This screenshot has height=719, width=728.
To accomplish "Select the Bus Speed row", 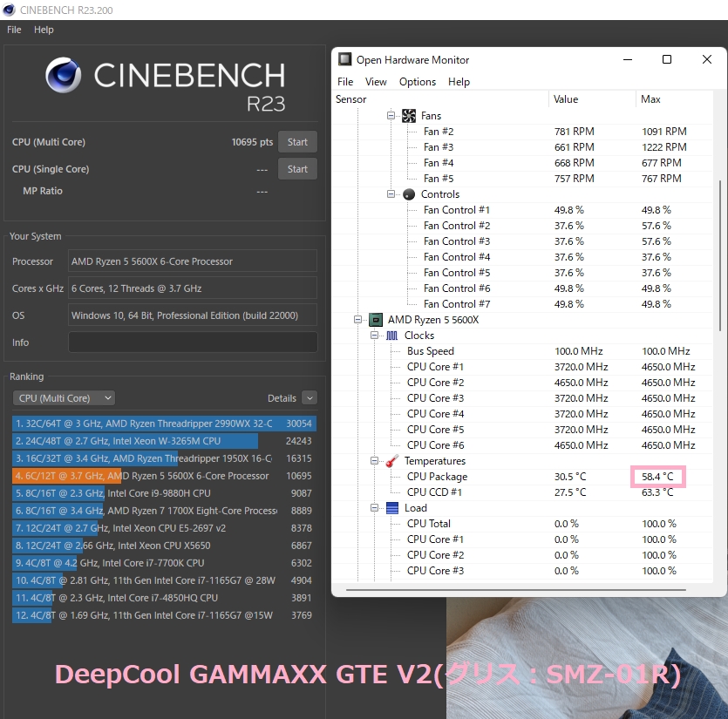I will [x=523, y=351].
